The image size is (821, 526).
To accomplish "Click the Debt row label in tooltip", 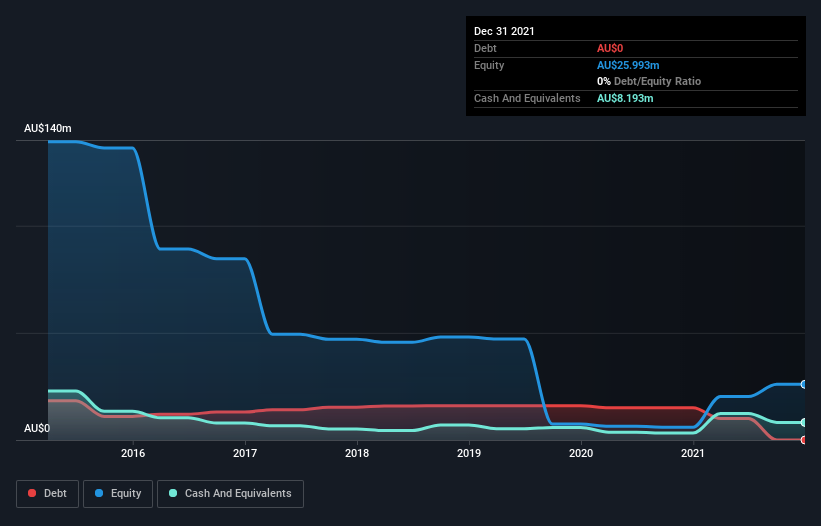I will click(485, 48).
